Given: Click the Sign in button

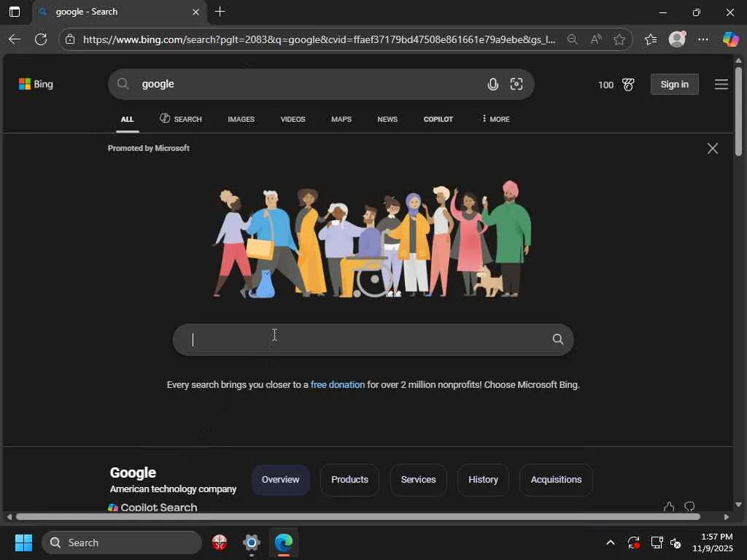Looking at the screenshot, I should (x=675, y=85).
